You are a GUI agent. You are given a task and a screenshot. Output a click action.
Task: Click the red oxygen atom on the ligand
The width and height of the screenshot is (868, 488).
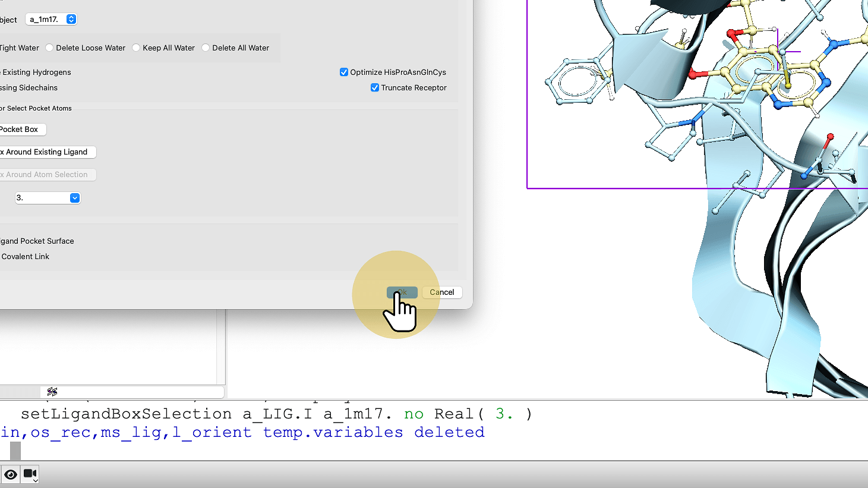[693, 74]
